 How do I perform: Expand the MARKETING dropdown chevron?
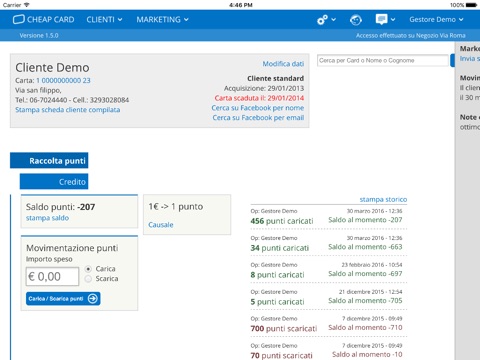186,20
